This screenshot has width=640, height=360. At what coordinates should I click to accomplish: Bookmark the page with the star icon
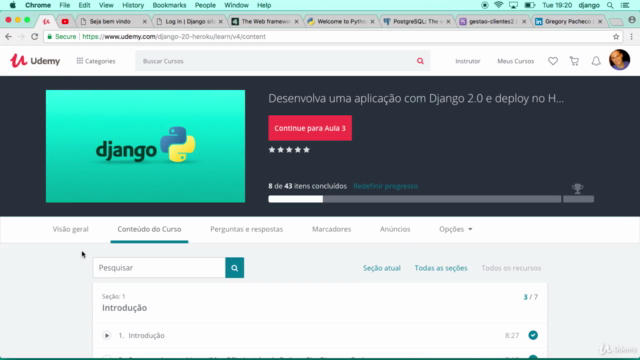click(616, 37)
